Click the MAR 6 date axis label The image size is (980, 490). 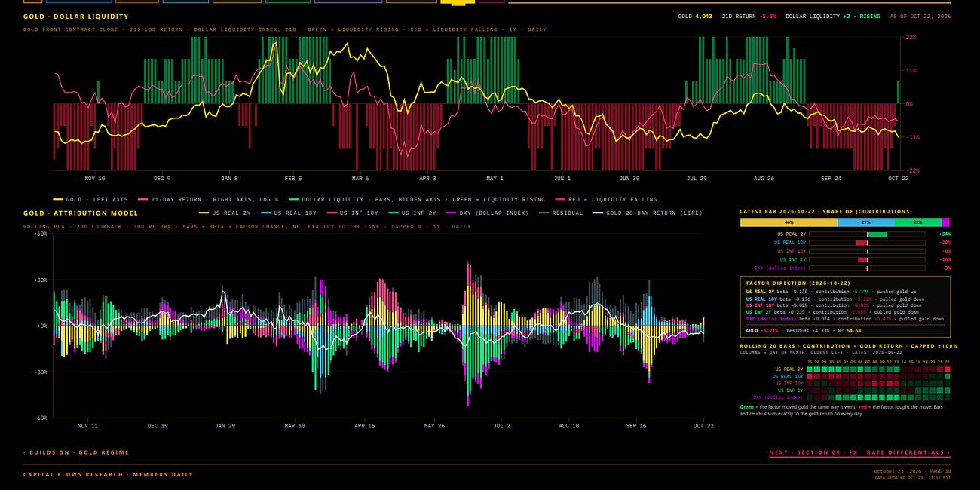pyautogui.click(x=360, y=179)
